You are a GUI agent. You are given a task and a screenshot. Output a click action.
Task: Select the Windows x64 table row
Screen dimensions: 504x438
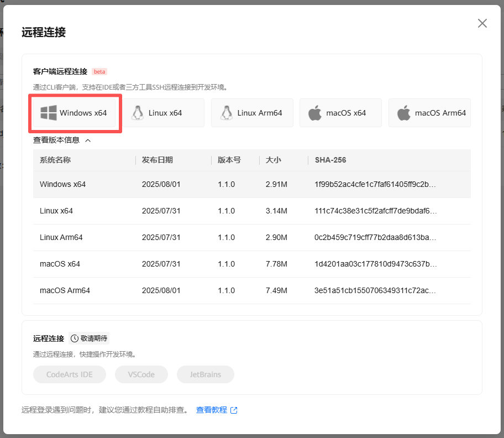pos(251,184)
